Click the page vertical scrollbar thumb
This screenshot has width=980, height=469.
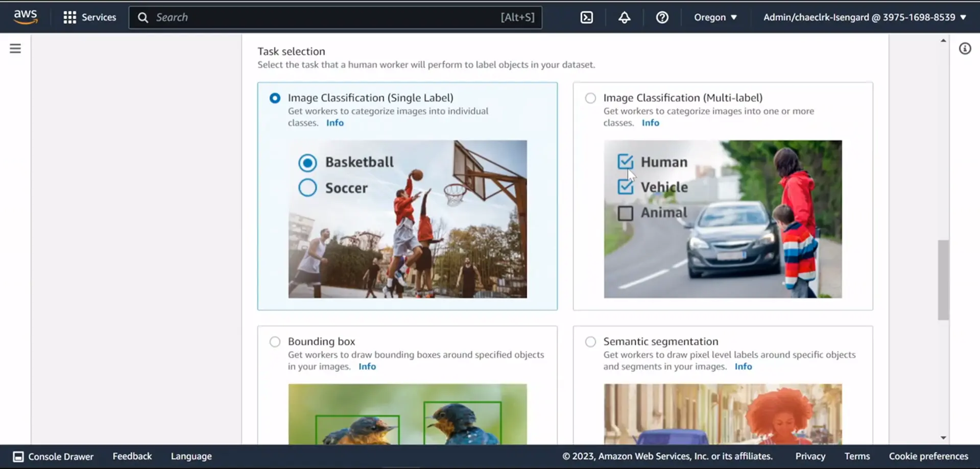943,280
